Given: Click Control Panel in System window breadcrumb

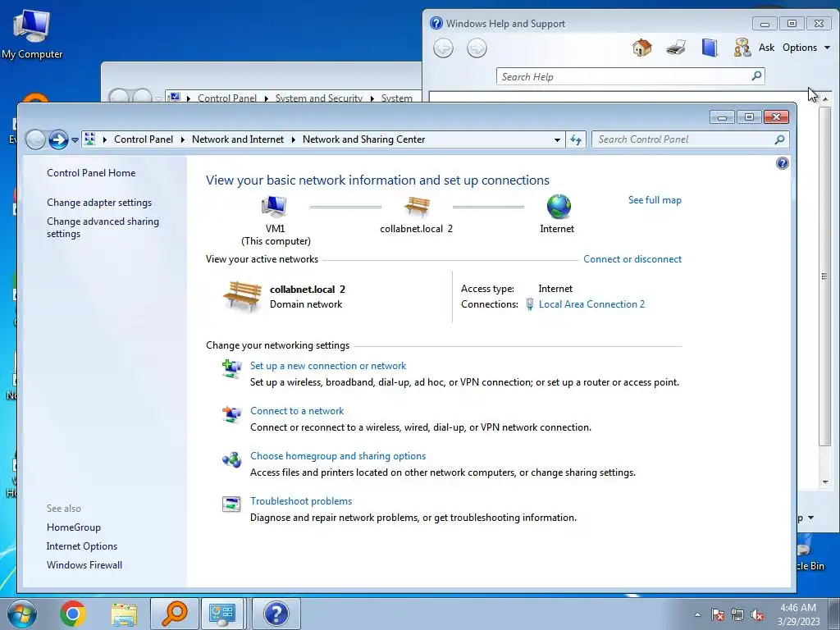Looking at the screenshot, I should (x=227, y=98).
